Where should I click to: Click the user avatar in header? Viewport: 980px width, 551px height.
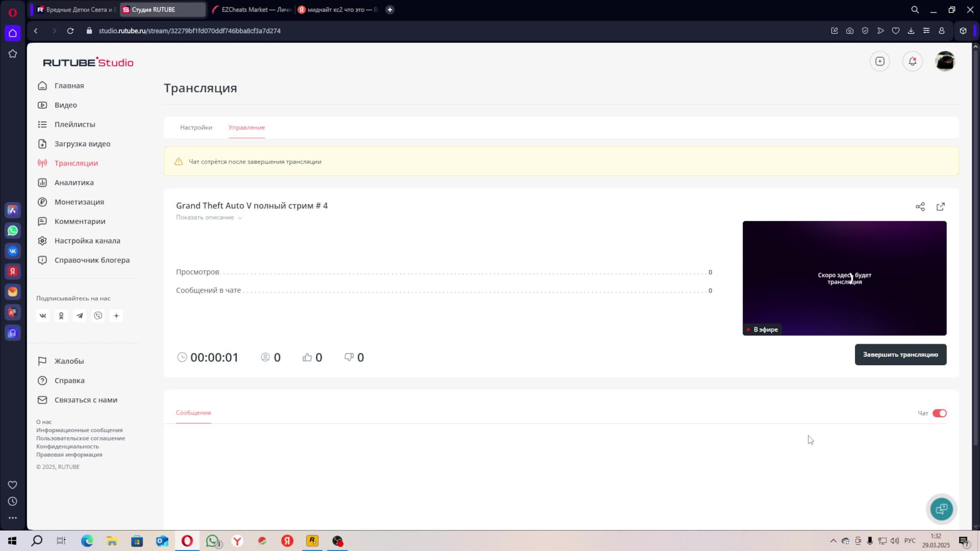point(945,61)
